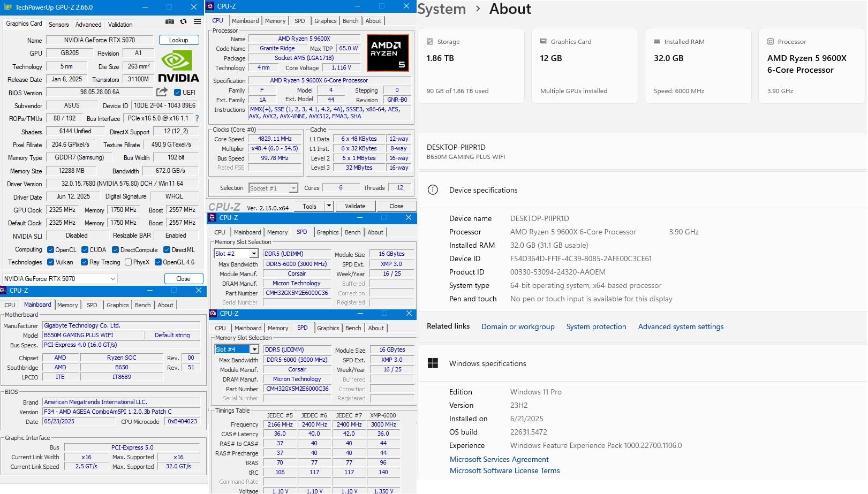Click the GPU-Z Name field showing NVIDIA GeForce RTX 5070
Screen dimensions: 868x494
pyautogui.click(x=100, y=40)
